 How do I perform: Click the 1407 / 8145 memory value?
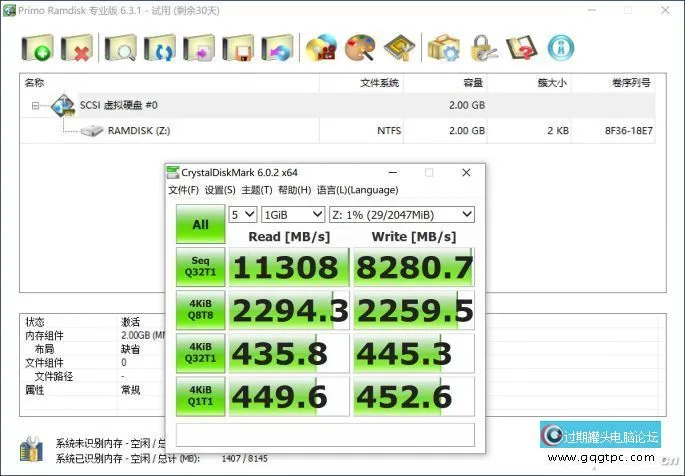[245, 459]
